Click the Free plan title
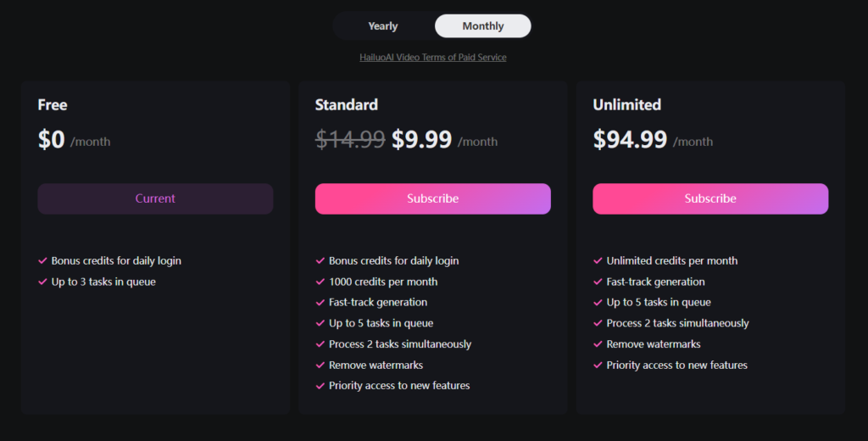868x441 pixels. pyautogui.click(x=53, y=104)
